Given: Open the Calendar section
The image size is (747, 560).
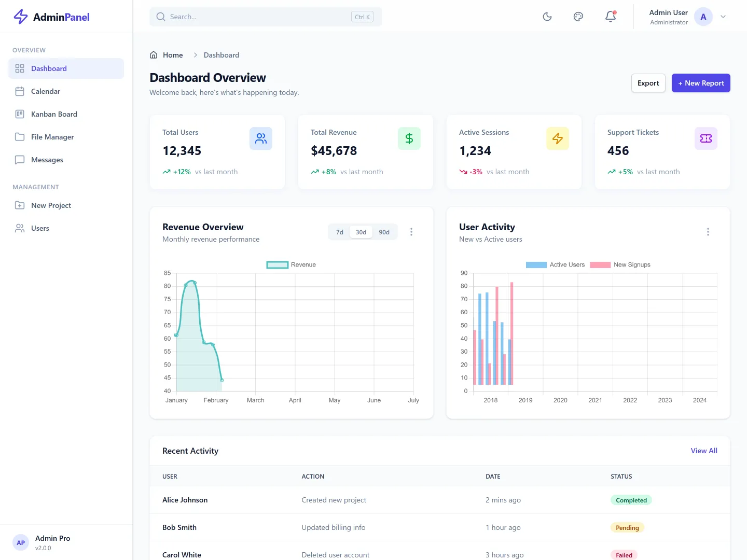Looking at the screenshot, I should click(x=46, y=91).
